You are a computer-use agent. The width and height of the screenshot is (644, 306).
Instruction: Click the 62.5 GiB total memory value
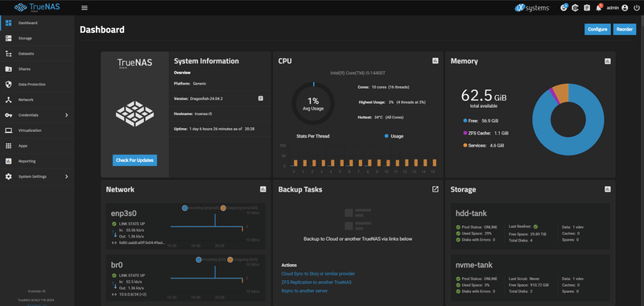click(x=484, y=95)
